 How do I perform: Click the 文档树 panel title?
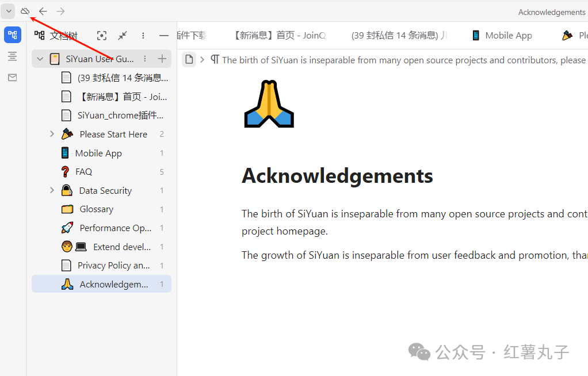[63, 36]
